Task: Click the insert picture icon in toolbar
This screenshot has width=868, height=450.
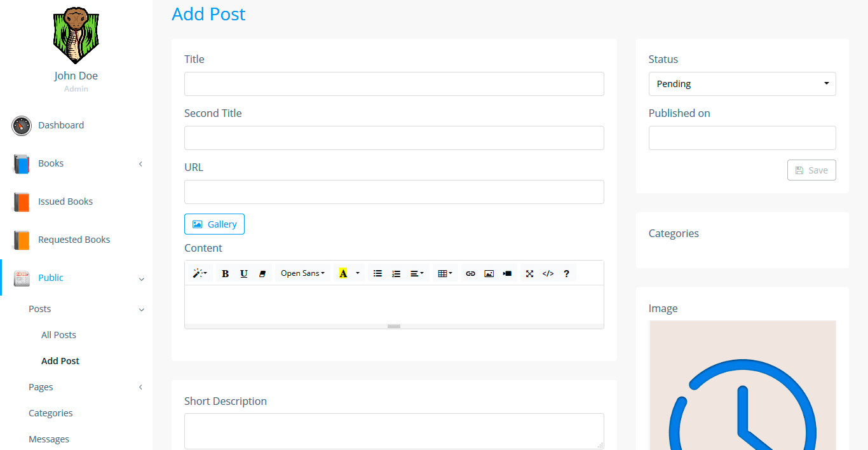Action: pos(489,273)
